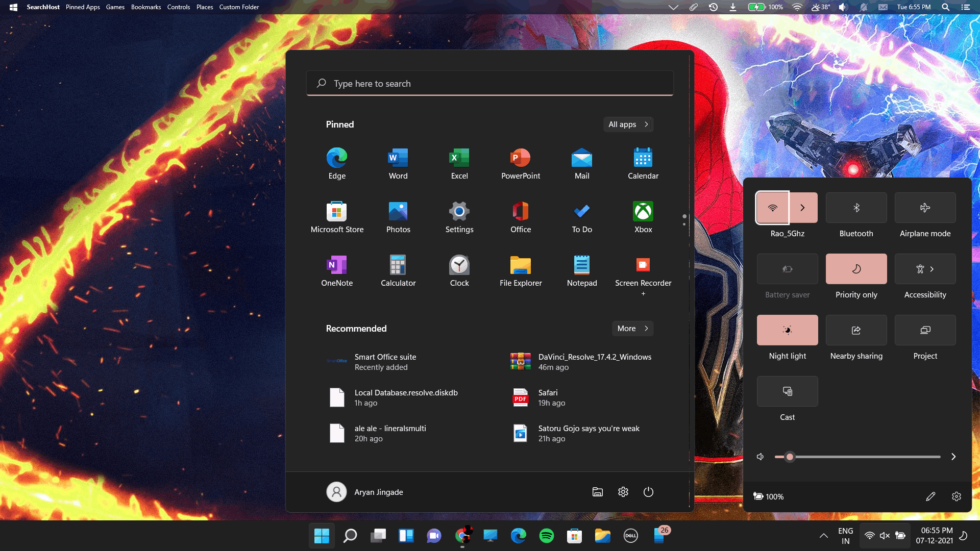This screenshot has width=980, height=551.
Task: Open Safari PDF recommended file
Action: pos(582,397)
